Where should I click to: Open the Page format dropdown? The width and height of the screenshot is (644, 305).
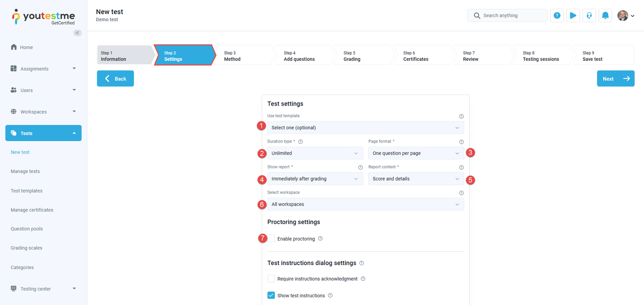coord(416,153)
